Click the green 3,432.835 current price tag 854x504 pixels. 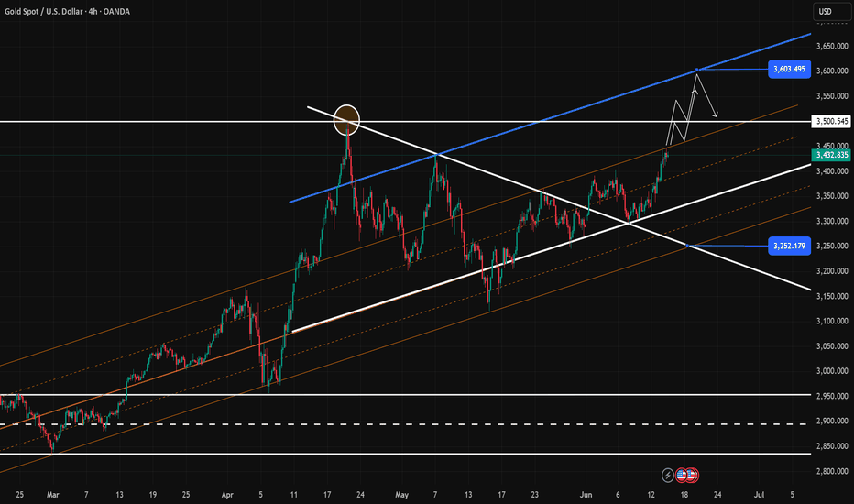[x=830, y=155]
